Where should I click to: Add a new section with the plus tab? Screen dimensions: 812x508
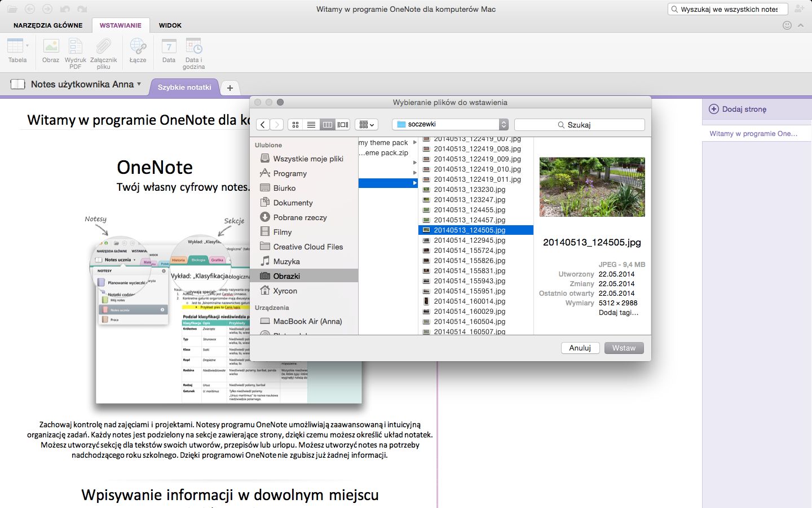[230, 88]
